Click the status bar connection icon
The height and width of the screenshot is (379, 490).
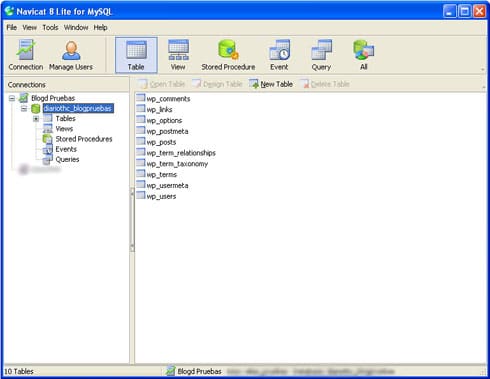pyautogui.click(x=170, y=371)
